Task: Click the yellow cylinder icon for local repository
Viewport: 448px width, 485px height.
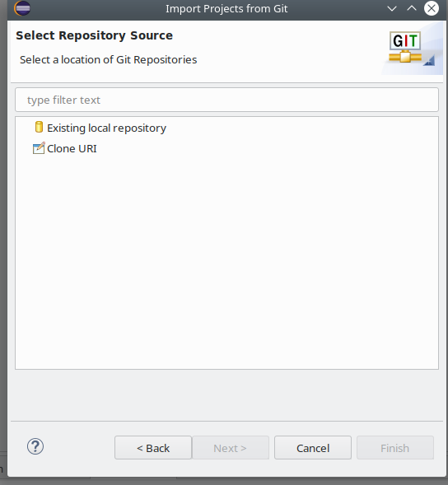Action: pyautogui.click(x=39, y=127)
